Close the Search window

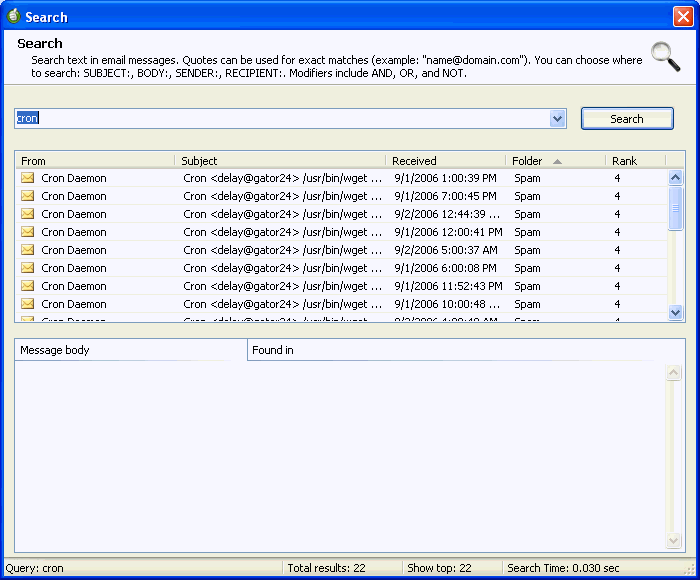[x=683, y=17]
